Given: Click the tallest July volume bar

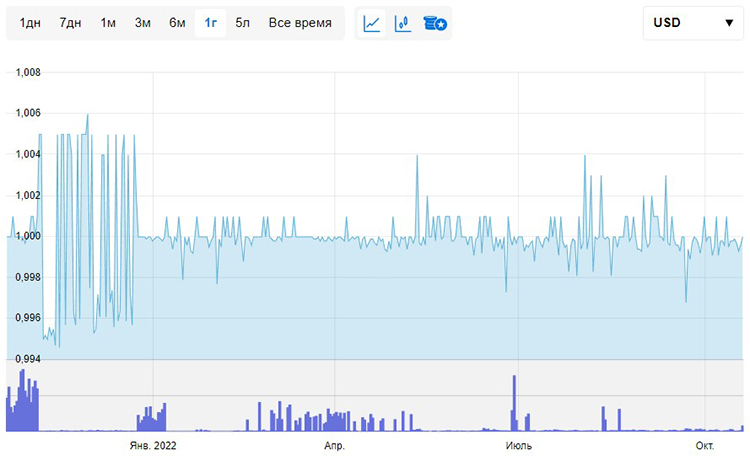Looking at the screenshot, I should (x=514, y=403).
